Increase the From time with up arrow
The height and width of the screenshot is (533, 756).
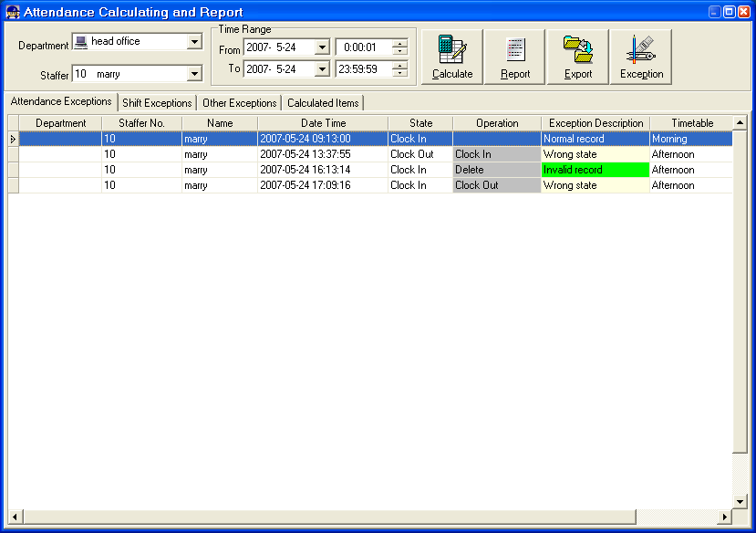(x=399, y=43)
